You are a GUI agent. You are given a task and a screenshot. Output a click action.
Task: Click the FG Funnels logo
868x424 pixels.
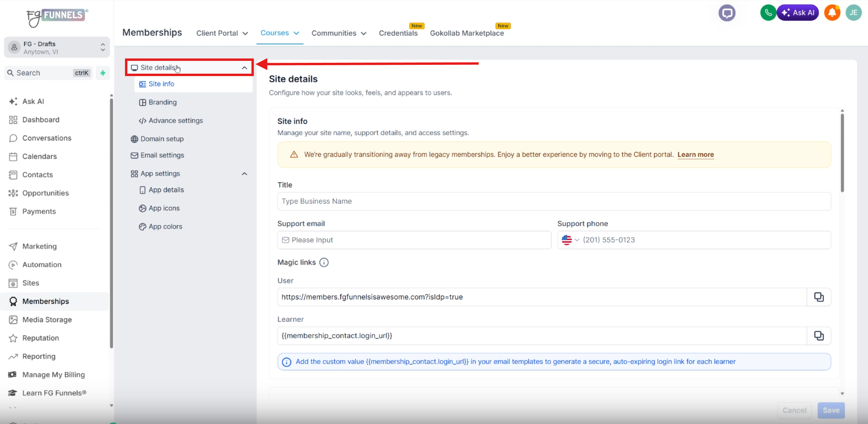click(x=57, y=18)
